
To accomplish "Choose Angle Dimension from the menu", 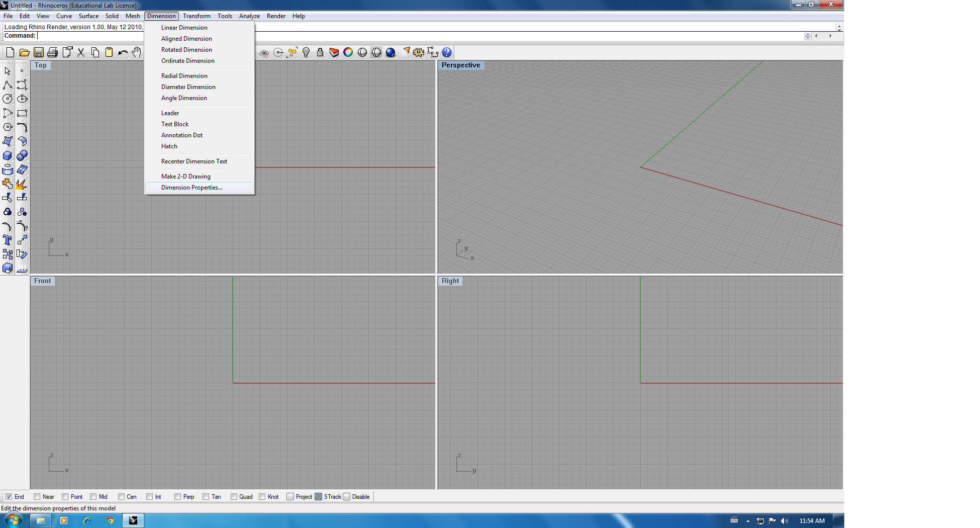I will pyautogui.click(x=199, y=98).
